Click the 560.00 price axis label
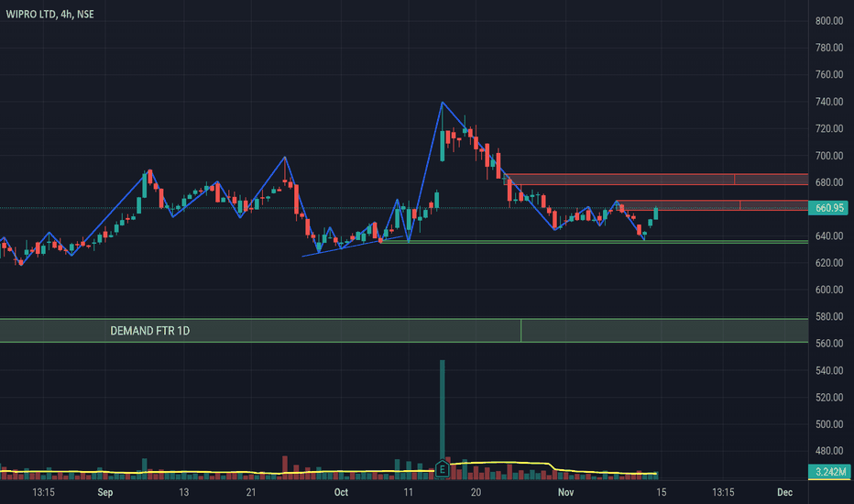 click(x=829, y=344)
